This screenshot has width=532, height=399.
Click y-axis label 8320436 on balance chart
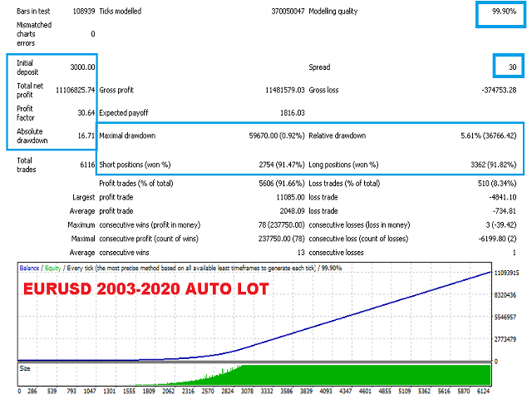(x=505, y=295)
